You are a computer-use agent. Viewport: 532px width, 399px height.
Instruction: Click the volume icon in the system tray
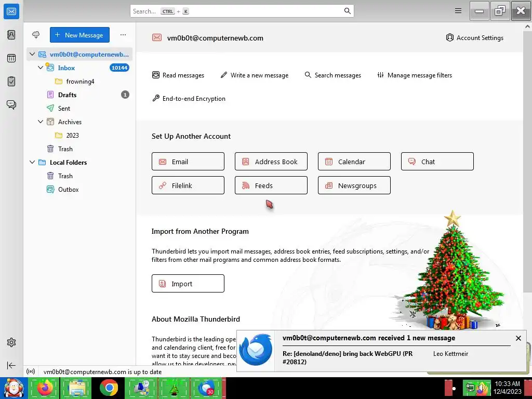[x=482, y=388]
